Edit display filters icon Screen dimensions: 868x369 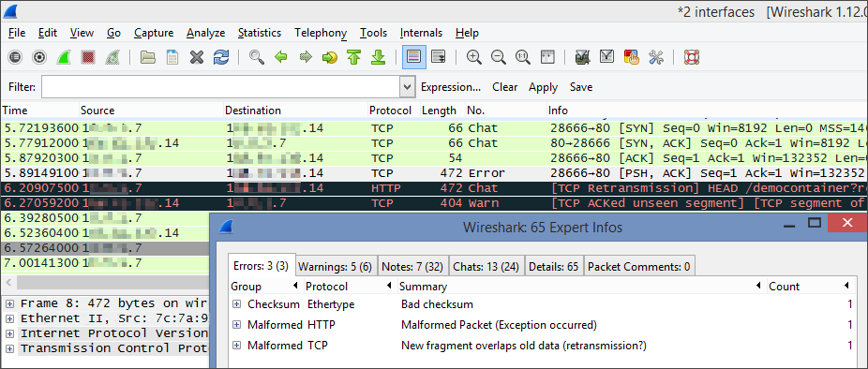coord(606,57)
